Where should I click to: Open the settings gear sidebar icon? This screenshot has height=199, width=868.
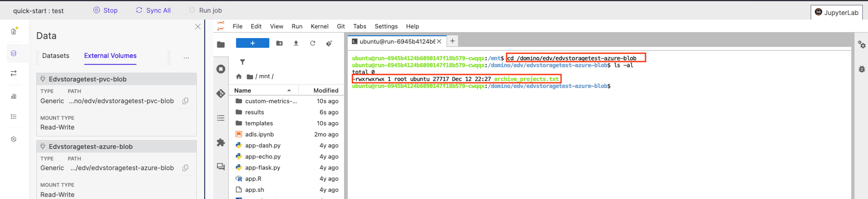pos(14,139)
